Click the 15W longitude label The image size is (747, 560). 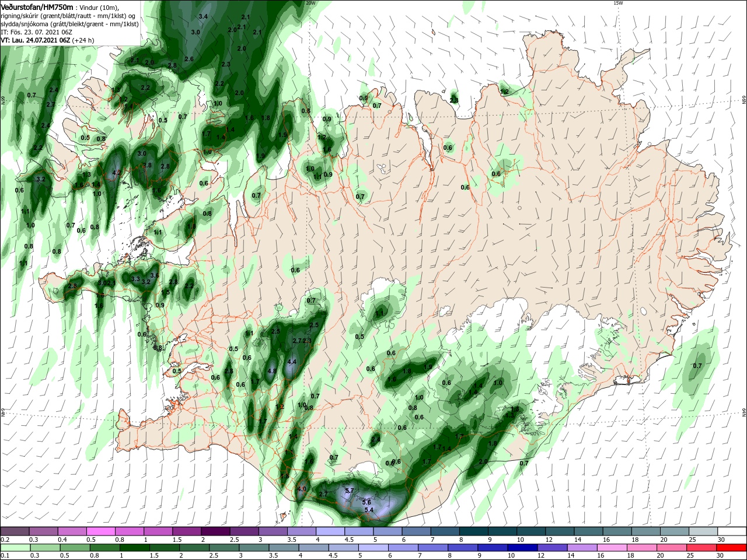[618, 3]
